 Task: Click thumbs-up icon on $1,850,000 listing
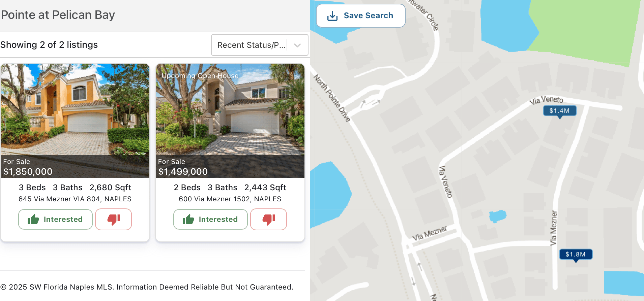pyautogui.click(x=33, y=220)
